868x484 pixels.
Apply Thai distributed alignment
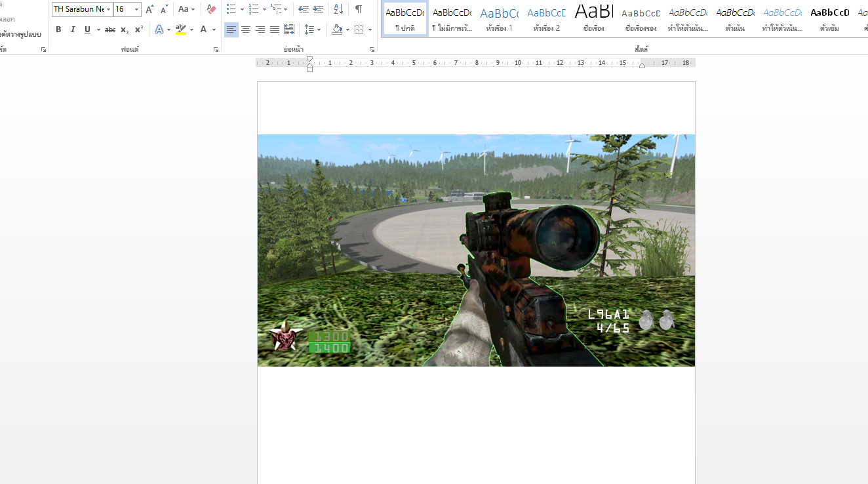click(x=289, y=30)
